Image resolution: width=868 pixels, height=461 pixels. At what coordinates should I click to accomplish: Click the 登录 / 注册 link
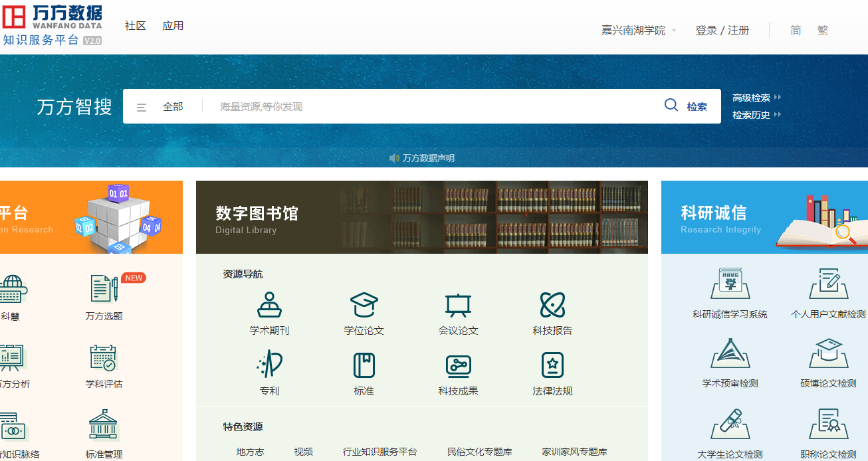[722, 31]
